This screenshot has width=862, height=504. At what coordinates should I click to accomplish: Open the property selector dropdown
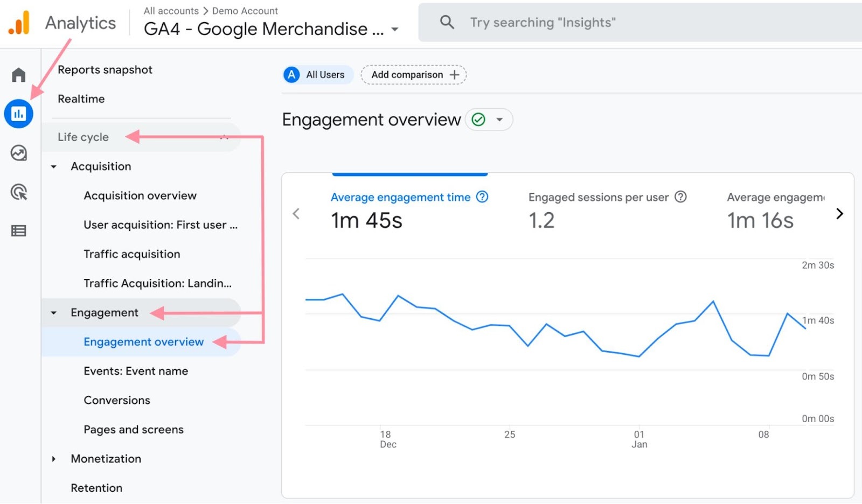[x=395, y=30]
